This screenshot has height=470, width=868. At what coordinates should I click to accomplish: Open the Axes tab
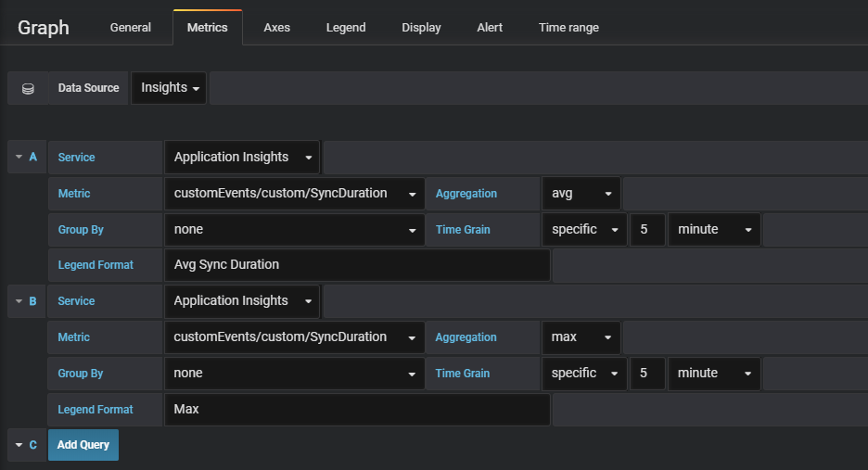click(276, 27)
